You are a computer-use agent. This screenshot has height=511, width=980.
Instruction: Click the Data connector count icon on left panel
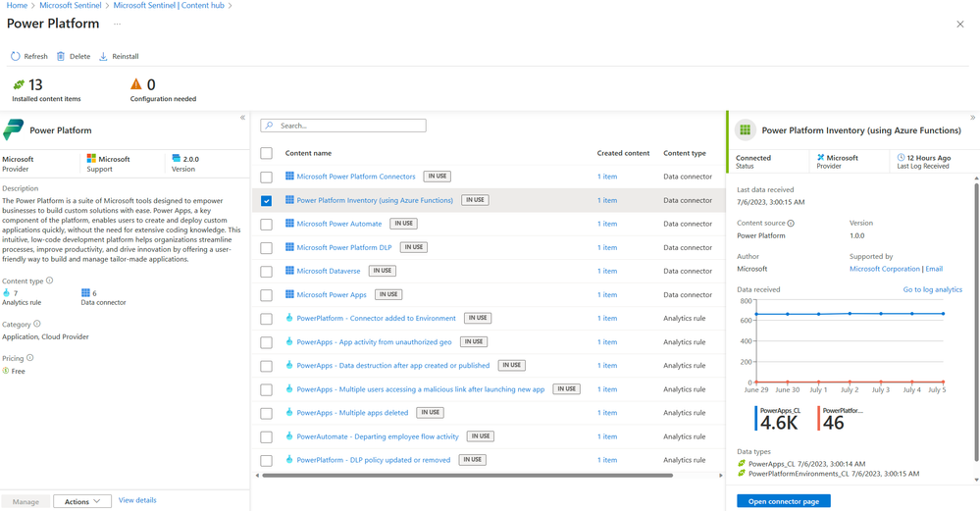coord(85,292)
